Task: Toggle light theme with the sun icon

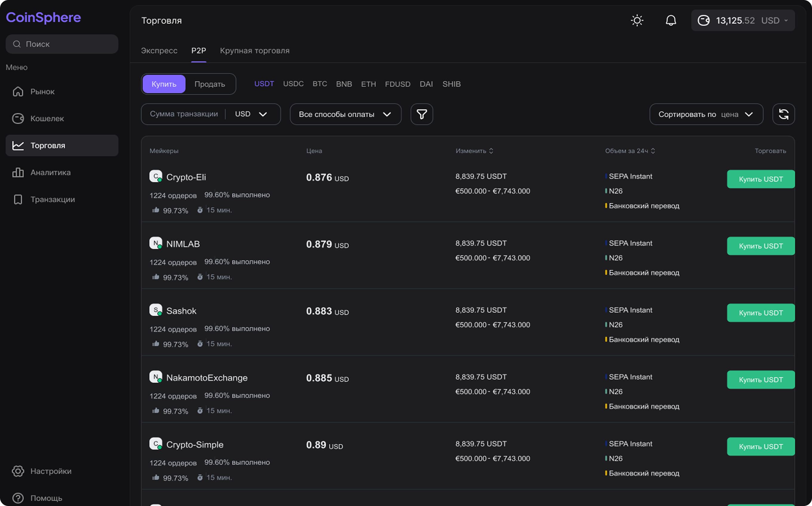Action: [x=637, y=20]
